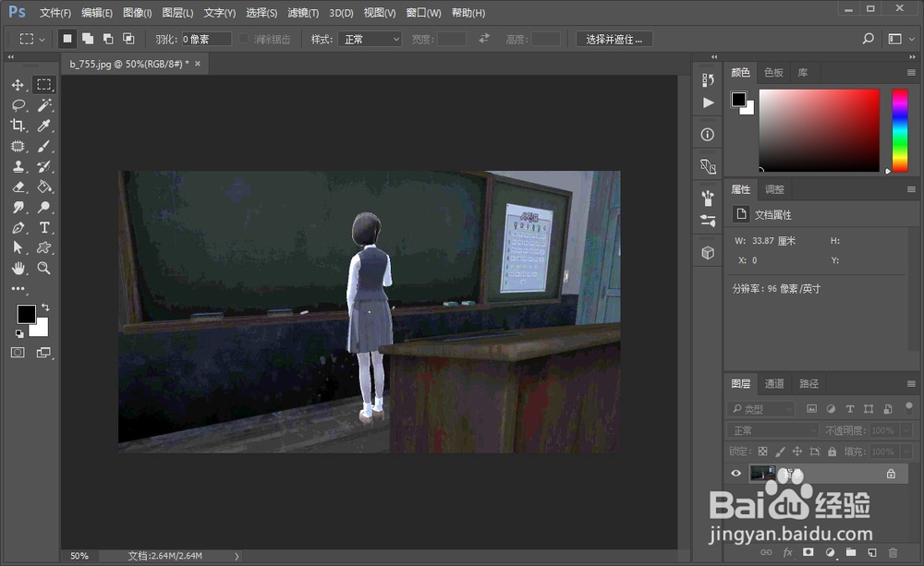Pick a color in the red color field

(819, 130)
